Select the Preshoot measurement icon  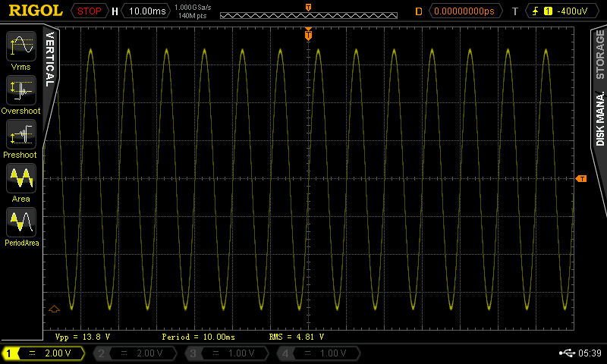click(21, 134)
